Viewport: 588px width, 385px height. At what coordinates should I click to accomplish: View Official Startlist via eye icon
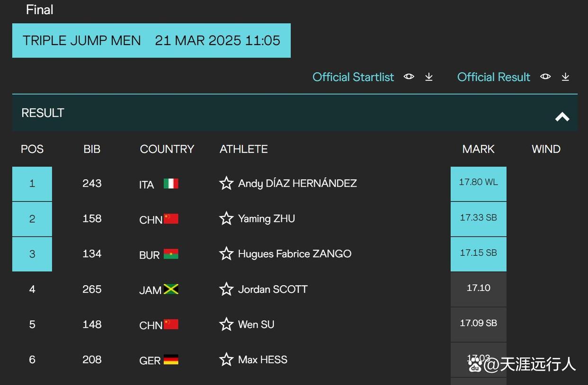[409, 77]
